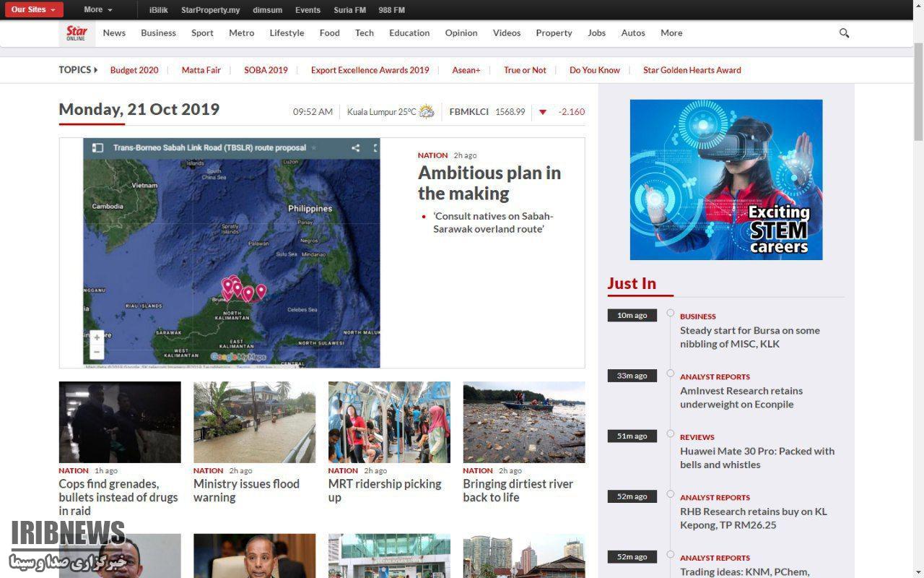Zoom out on the map with minus button

97,352
